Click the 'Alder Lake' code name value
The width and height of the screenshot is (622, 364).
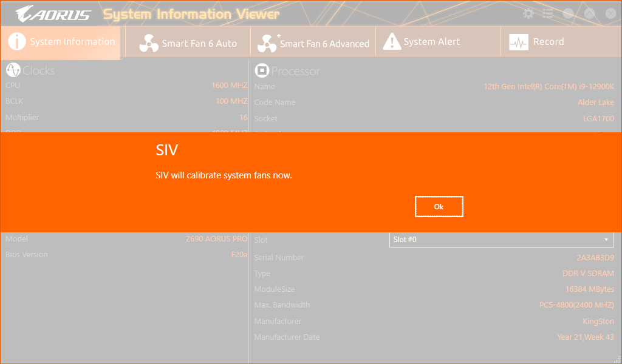596,102
